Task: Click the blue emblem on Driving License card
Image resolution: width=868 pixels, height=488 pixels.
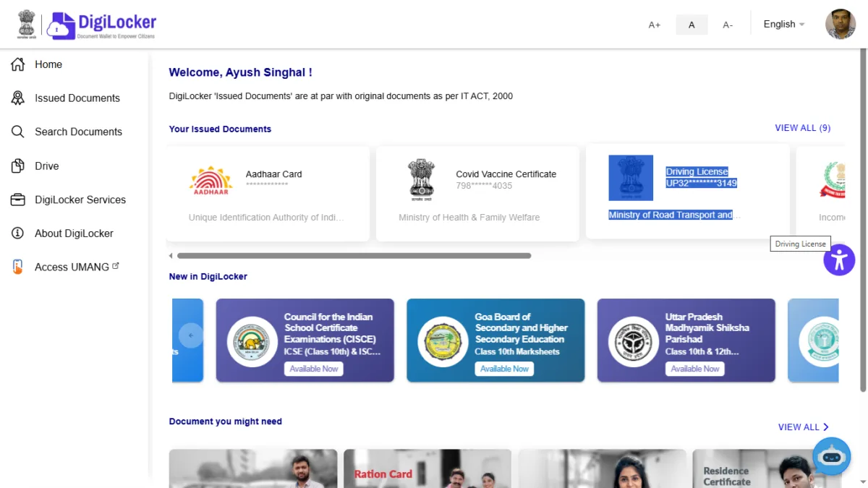Action: point(631,178)
